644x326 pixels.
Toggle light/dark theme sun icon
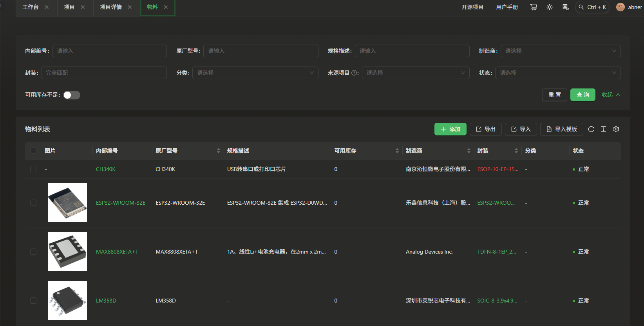pos(550,7)
